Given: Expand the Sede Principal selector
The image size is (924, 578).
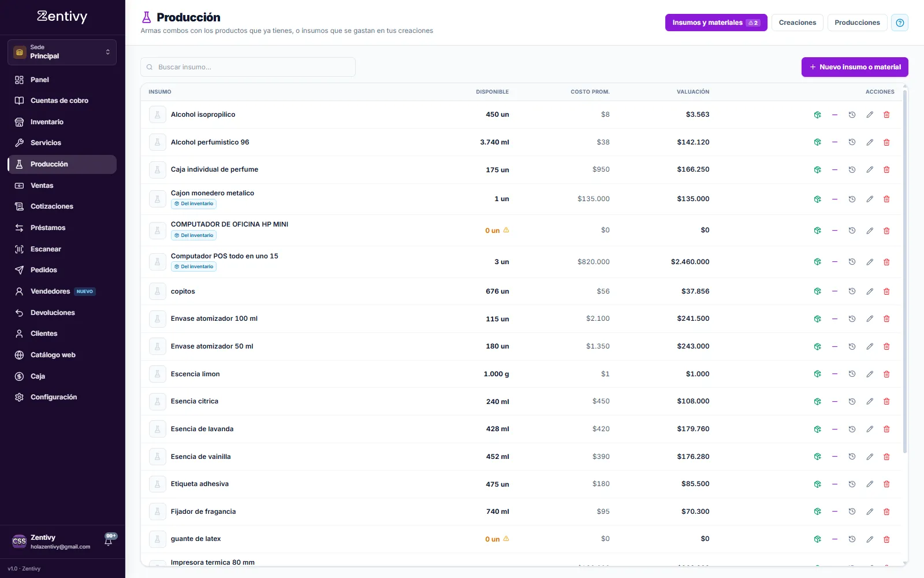Looking at the screenshot, I should click(x=62, y=52).
